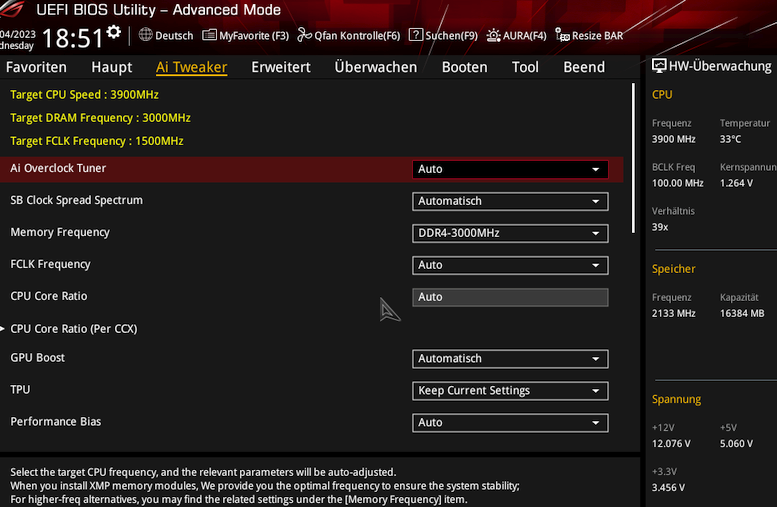Open the Memory Frequency DDR4-3000MHz dropdown
This screenshot has height=507, width=777.
[x=510, y=233]
